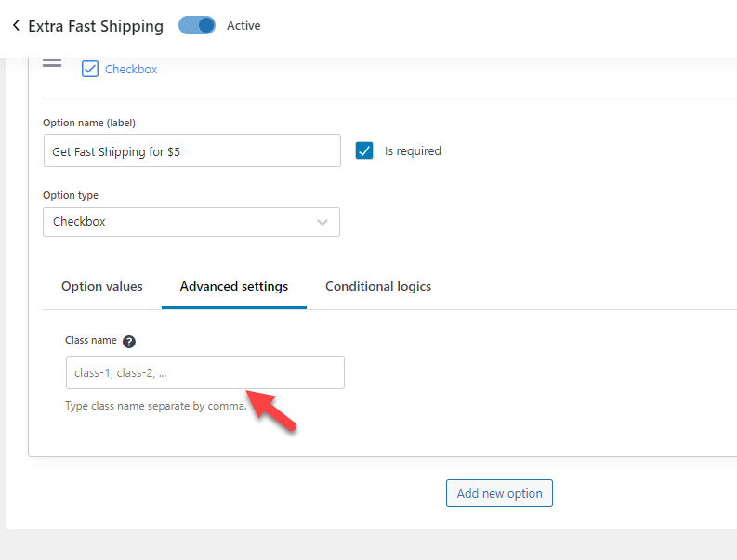Open the Conditional logics tab

[378, 286]
